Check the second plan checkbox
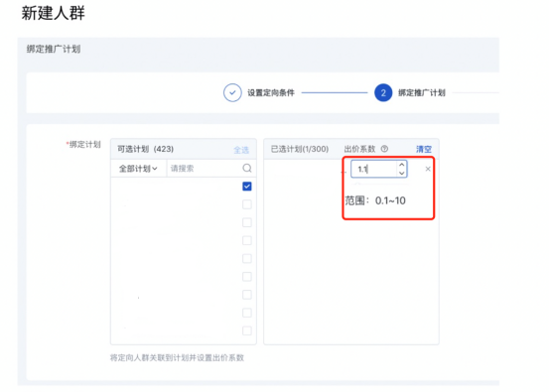This screenshot has height=392, width=550. (x=247, y=204)
